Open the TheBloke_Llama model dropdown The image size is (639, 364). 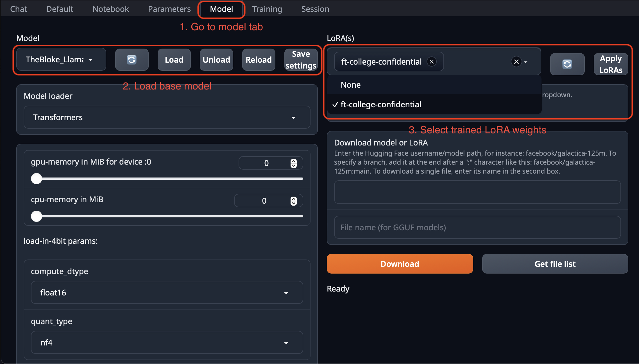point(61,60)
